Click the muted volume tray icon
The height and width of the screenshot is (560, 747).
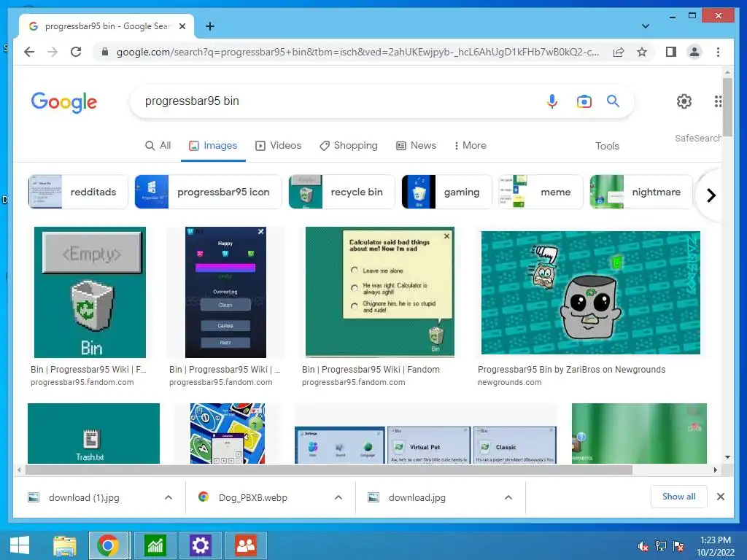point(643,545)
